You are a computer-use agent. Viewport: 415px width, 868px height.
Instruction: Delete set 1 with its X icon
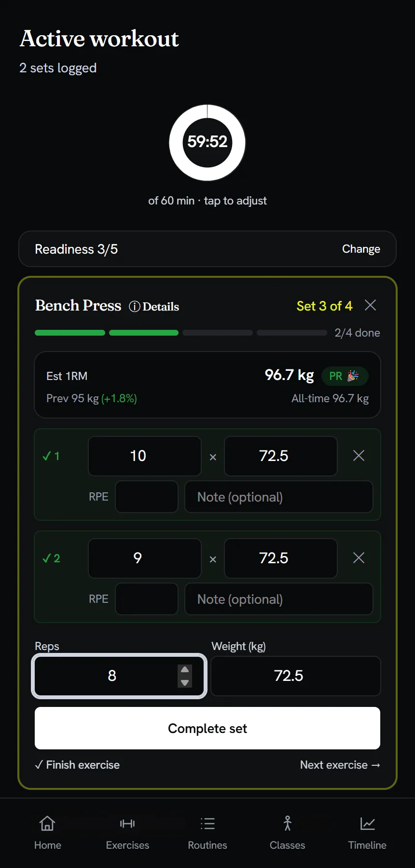[359, 456]
